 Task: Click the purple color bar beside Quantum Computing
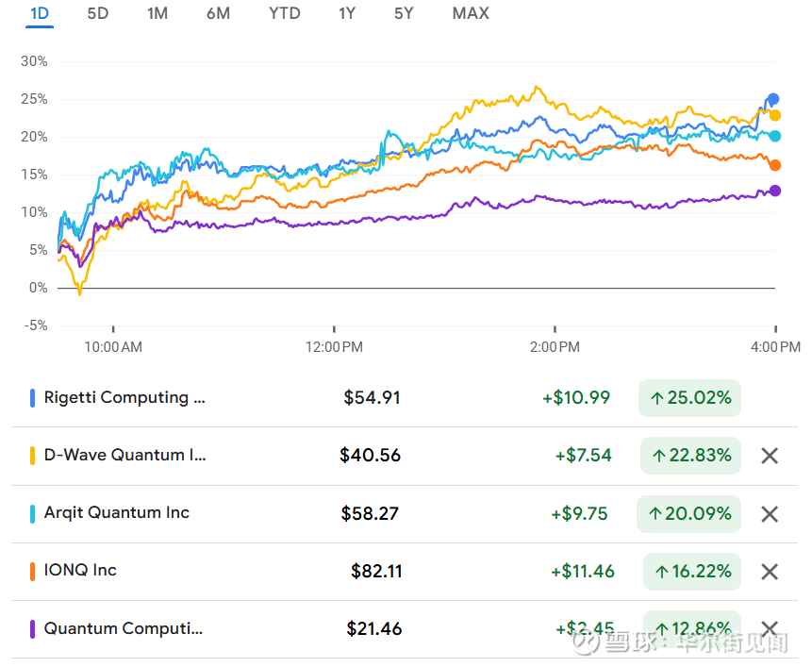click(x=33, y=628)
